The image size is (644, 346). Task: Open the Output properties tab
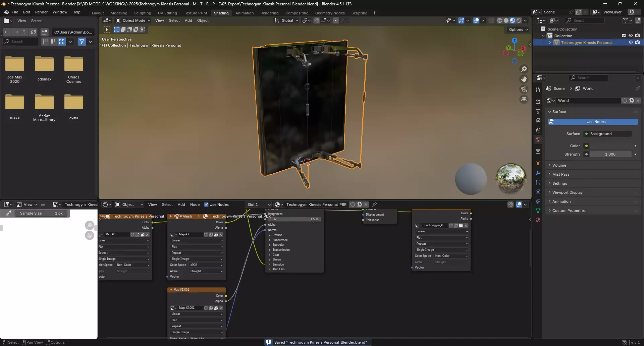tap(538, 111)
